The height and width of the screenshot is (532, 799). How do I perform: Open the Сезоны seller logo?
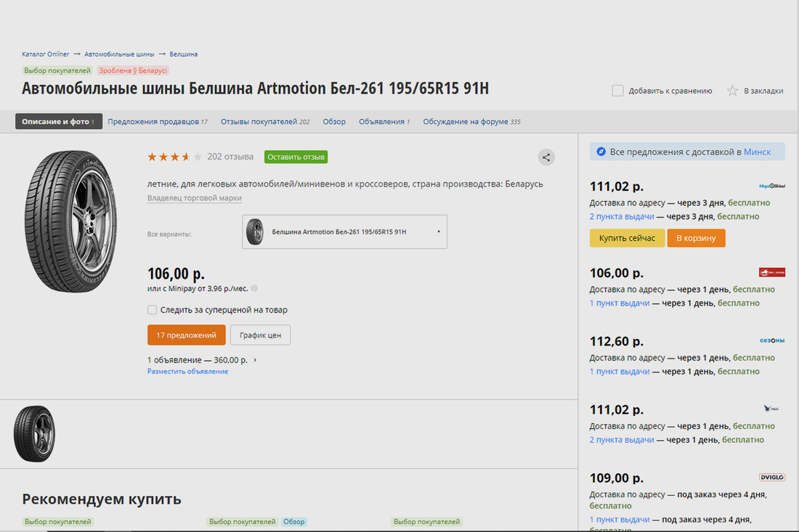click(771, 340)
